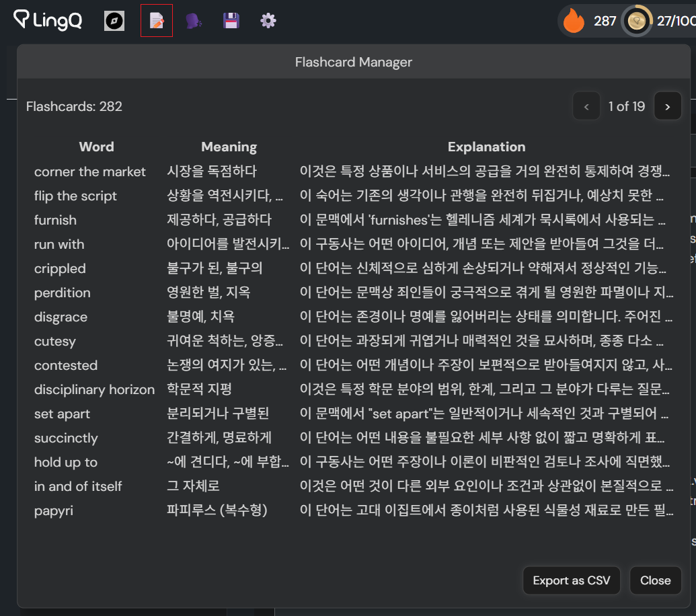Click the gold coin progress icon
Screen dimensions: 696x616
click(x=636, y=22)
